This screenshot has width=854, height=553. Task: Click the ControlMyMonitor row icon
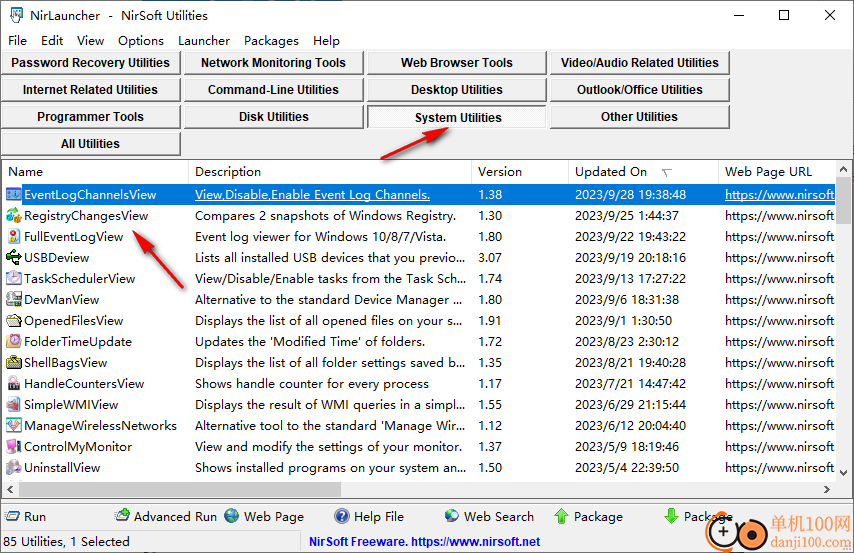(14, 446)
